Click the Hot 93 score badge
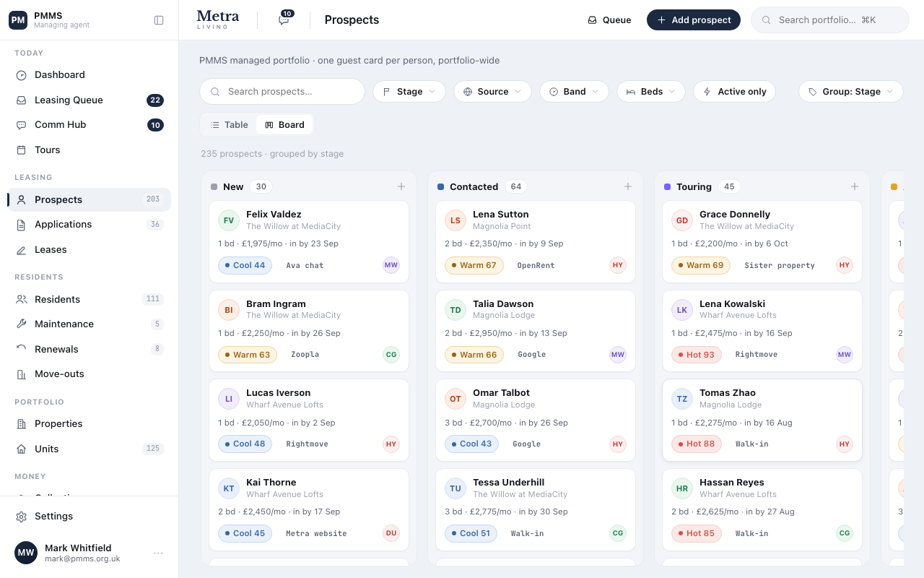Viewport: 924px width, 578px height. click(697, 355)
